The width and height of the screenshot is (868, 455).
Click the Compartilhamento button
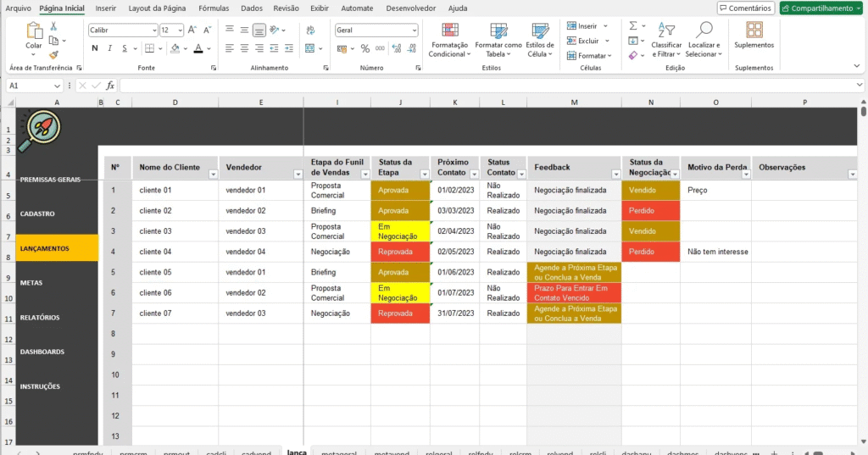[820, 8]
